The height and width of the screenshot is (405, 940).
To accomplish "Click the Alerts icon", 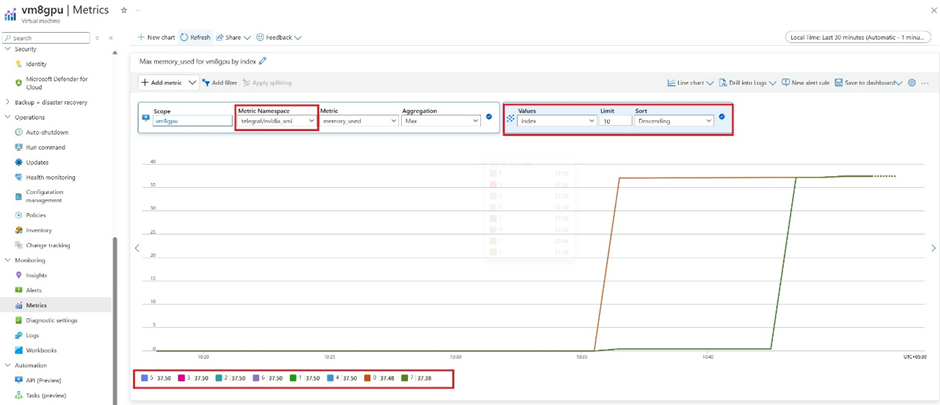I will click(x=19, y=290).
